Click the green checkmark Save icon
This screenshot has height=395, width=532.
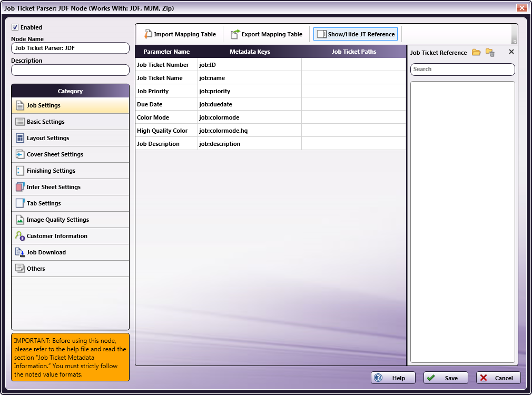[431, 378]
